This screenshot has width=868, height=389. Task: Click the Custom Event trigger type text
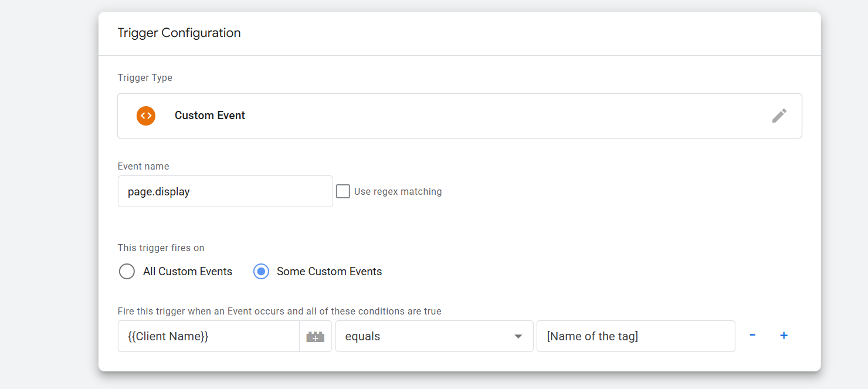pyautogui.click(x=210, y=116)
